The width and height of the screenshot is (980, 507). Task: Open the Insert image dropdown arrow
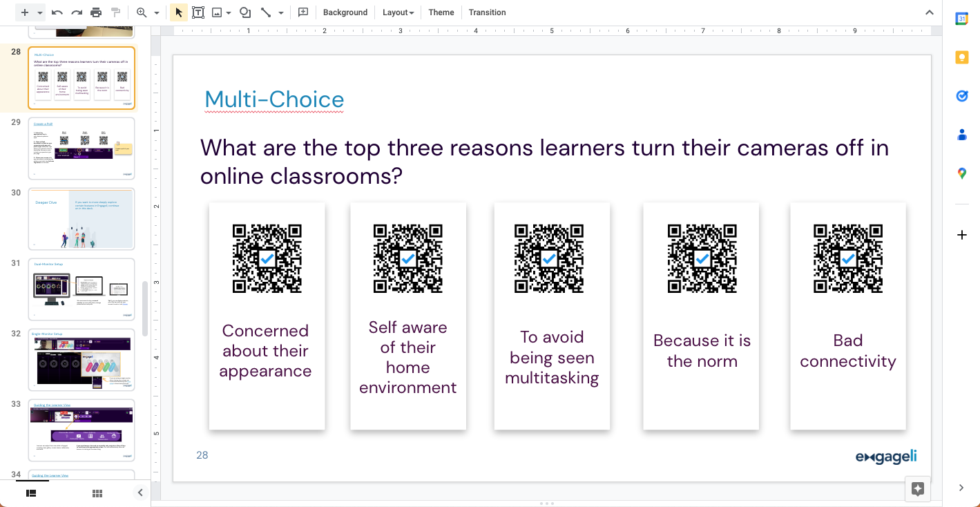[229, 12]
